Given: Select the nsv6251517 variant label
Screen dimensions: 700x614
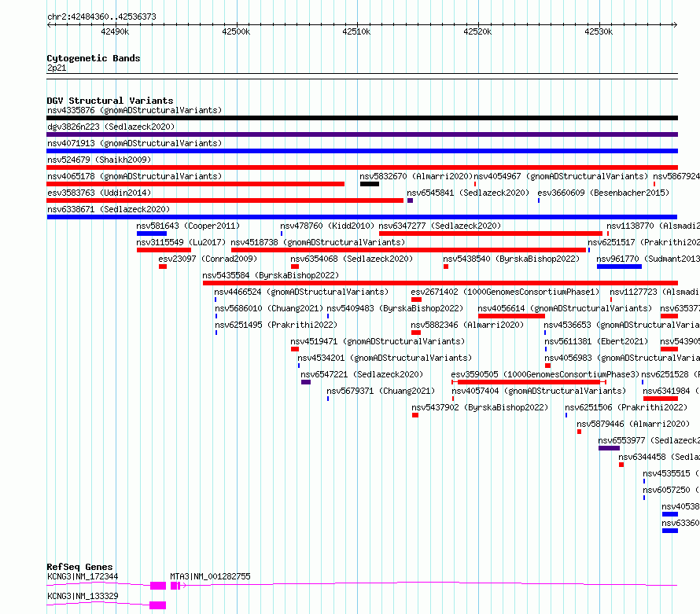Looking at the screenshot, I should (643, 242).
